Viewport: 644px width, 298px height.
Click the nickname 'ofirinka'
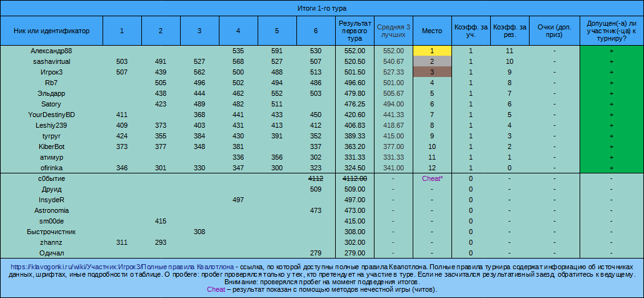point(52,168)
